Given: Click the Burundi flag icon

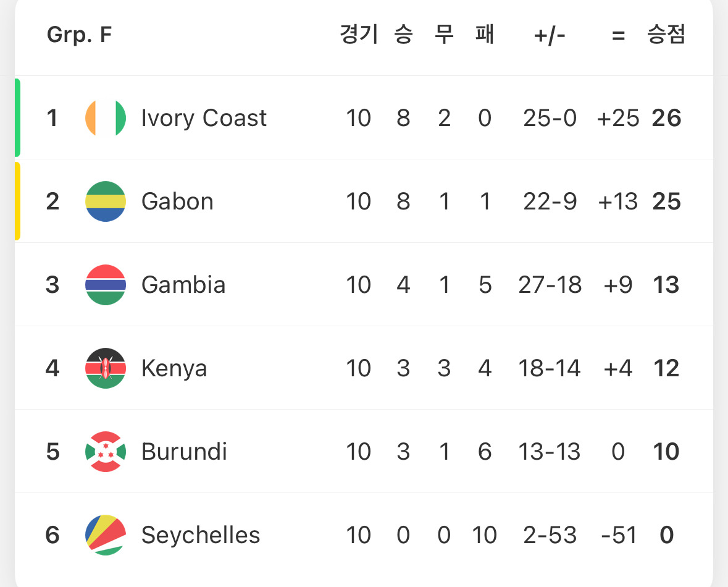Looking at the screenshot, I should pos(106,452).
